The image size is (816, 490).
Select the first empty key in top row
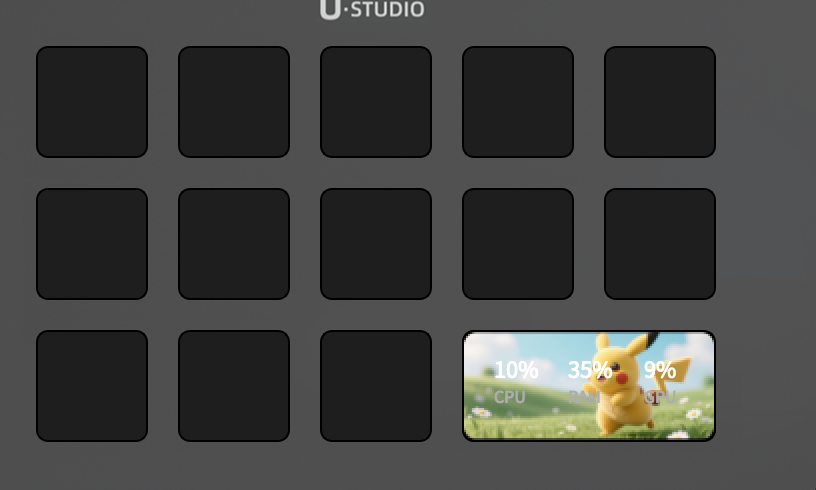click(x=92, y=102)
